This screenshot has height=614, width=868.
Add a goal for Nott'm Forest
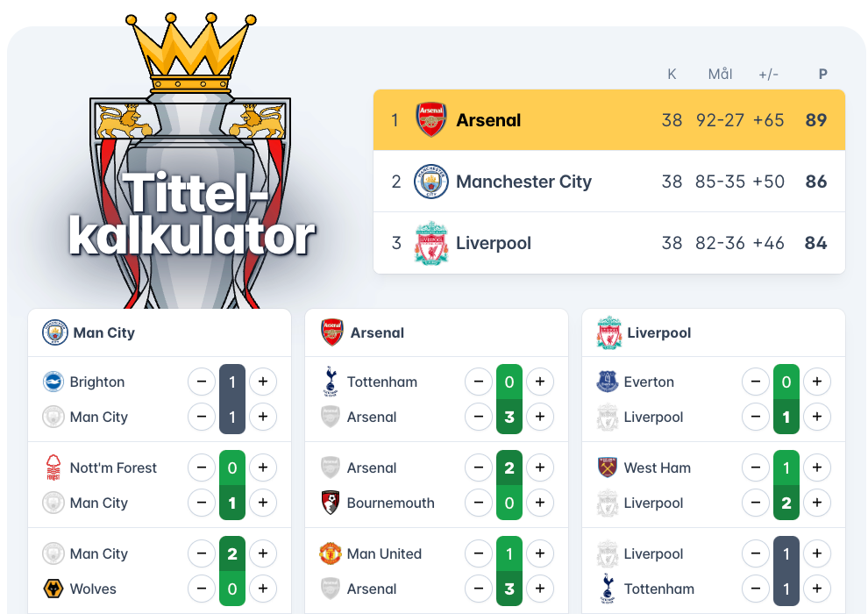pos(263,468)
